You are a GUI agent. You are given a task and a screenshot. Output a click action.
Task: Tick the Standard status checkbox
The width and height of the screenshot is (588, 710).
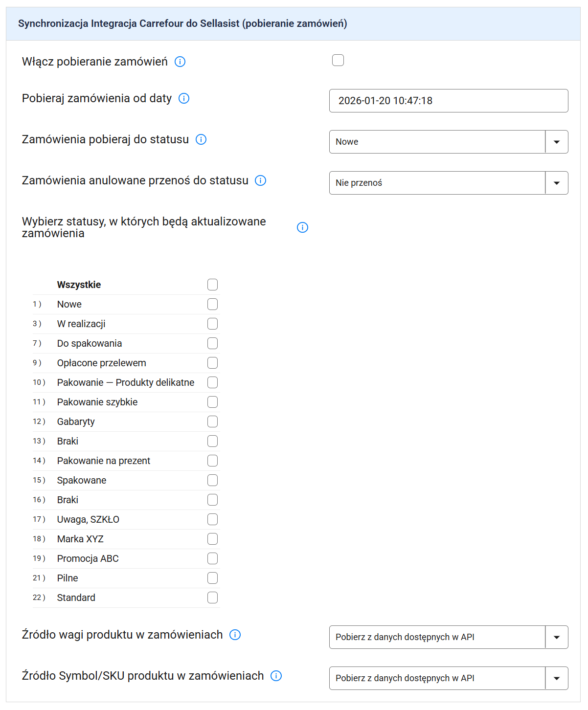click(x=212, y=598)
